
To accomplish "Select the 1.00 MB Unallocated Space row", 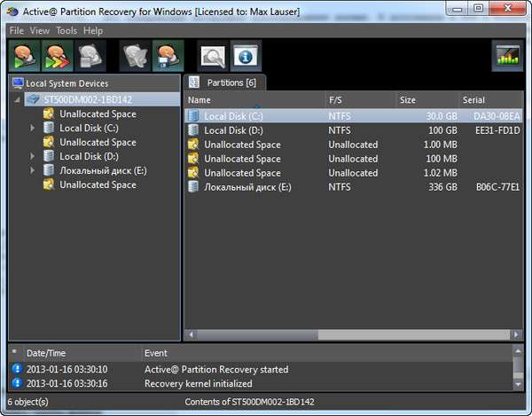I will [353, 145].
